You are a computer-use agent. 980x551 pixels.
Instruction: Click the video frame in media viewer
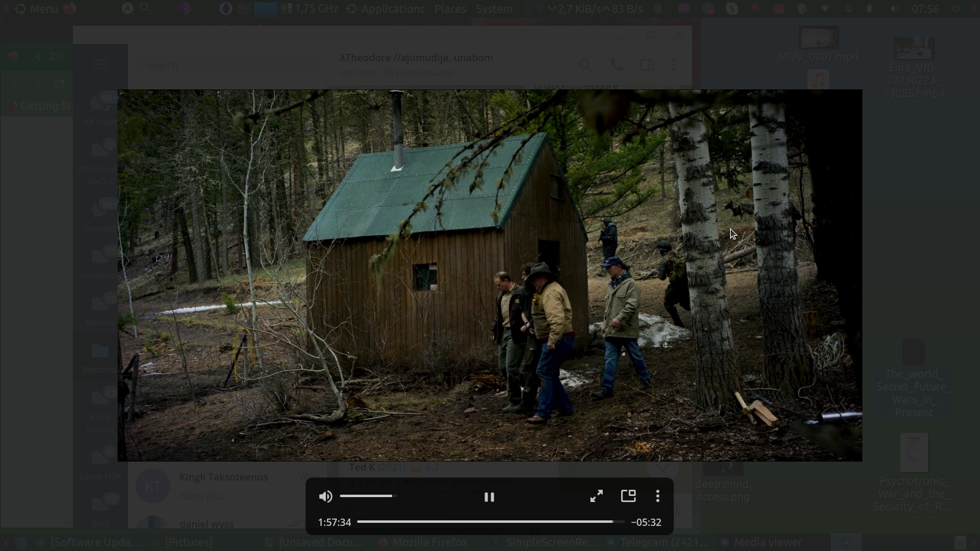pyautogui.click(x=490, y=275)
